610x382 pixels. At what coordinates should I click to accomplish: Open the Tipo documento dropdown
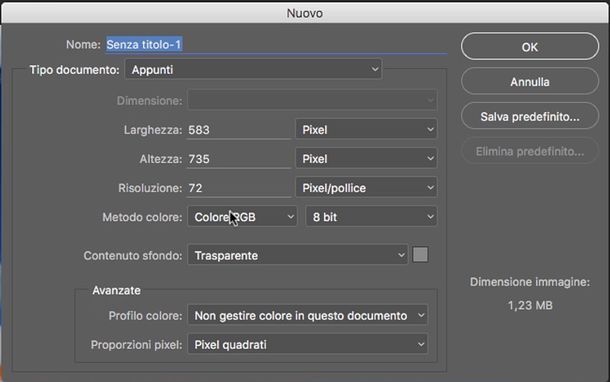click(x=253, y=70)
